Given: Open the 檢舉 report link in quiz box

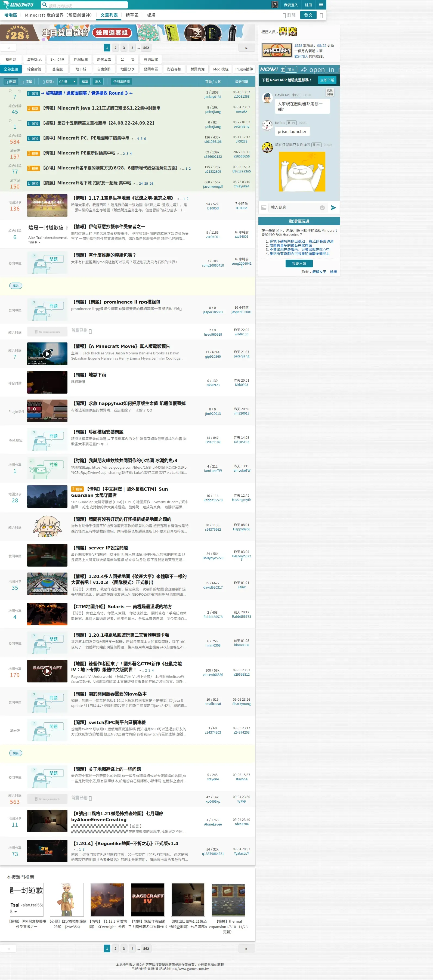Looking at the screenshot, I should pos(333,272).
